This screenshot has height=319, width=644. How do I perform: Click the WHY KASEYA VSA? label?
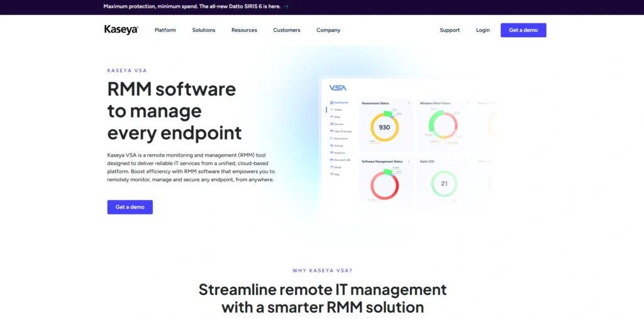click(x=323, y=271)
